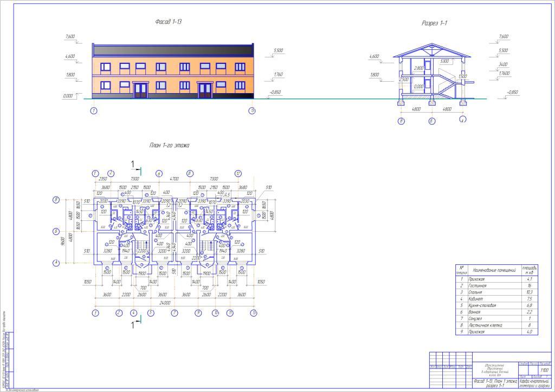The width and height of the screenshot is (555, 392).
Task: Click 'Прихожая' in table row number 9
Action: pyautogui.click(x=476, y=332)
